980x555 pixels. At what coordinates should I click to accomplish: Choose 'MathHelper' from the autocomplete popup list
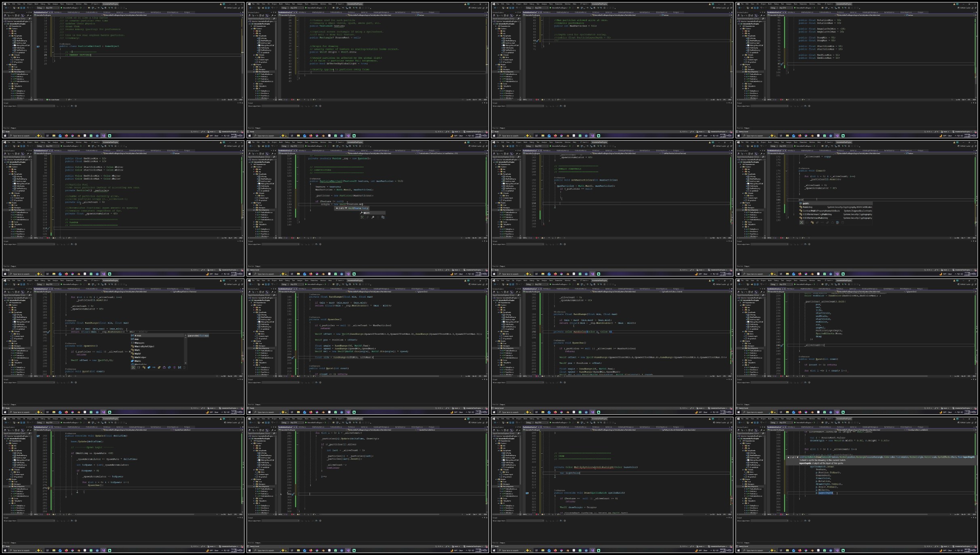140,357
